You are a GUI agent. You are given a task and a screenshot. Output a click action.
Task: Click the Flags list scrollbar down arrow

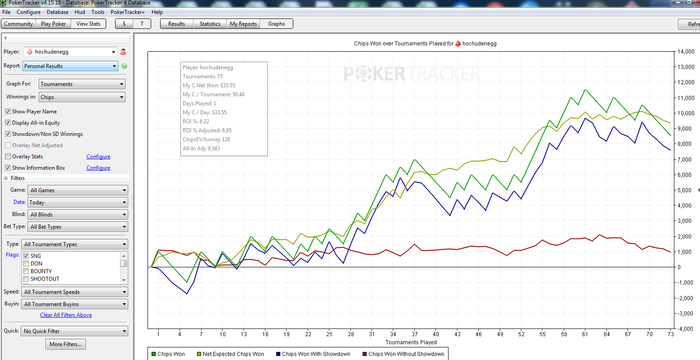(x=124, y=280)
